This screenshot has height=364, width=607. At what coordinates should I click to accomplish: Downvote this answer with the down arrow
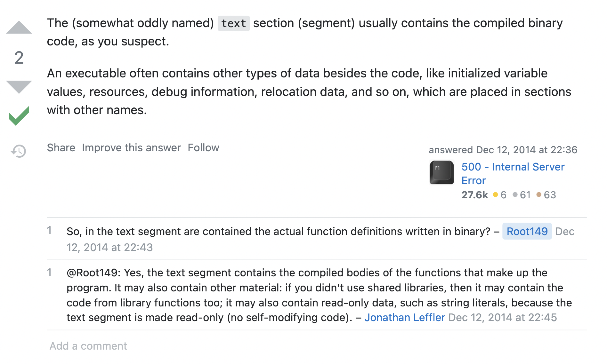point(19,86)
